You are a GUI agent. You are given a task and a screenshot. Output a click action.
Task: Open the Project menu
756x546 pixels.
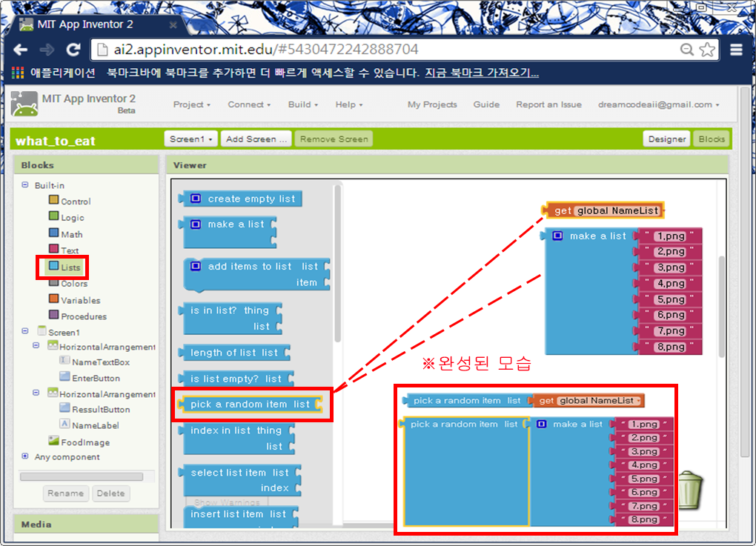click(x=191, y=104)
